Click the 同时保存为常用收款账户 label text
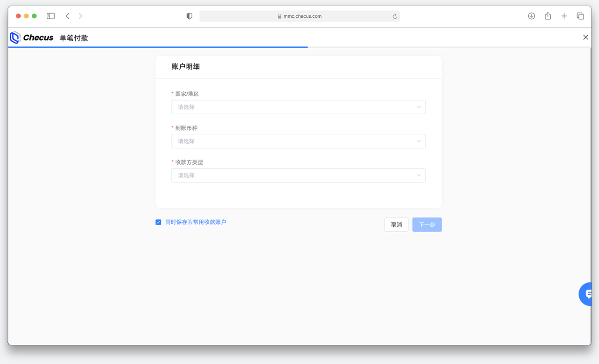 (196, 222)
